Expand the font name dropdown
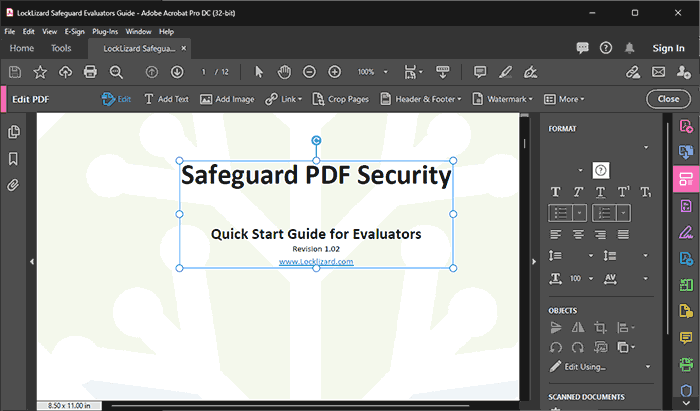 click(x=646, y=147)
